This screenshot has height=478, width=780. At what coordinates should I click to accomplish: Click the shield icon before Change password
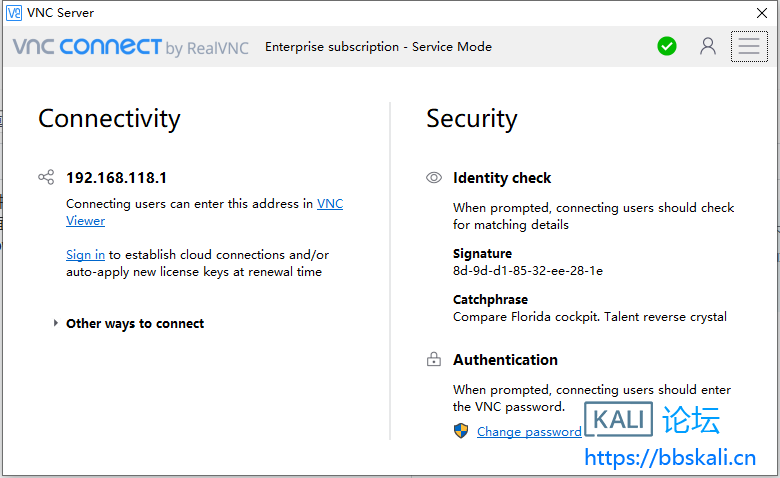click(x=461, y=431)
